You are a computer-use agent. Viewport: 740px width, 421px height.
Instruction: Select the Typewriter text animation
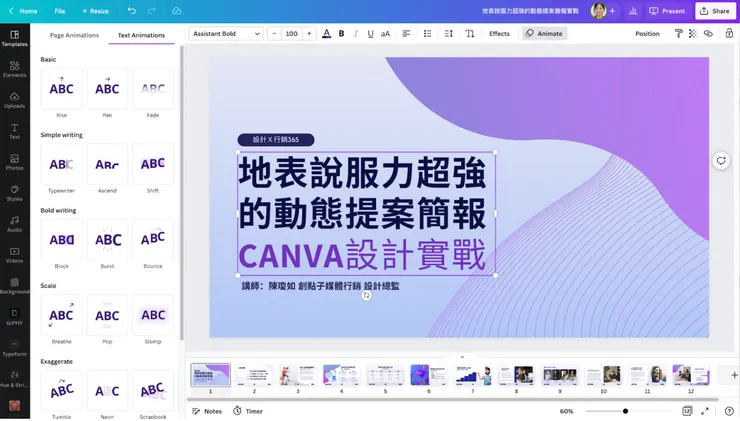[x=61, y=164]
